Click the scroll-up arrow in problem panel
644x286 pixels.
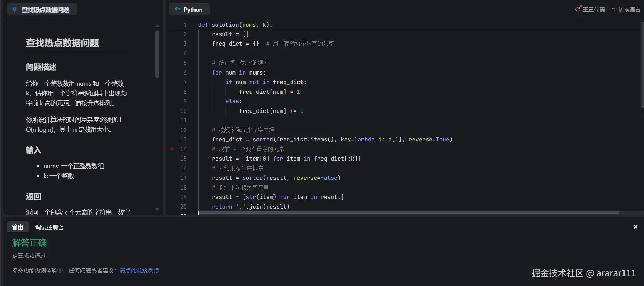tap(157, 26)
